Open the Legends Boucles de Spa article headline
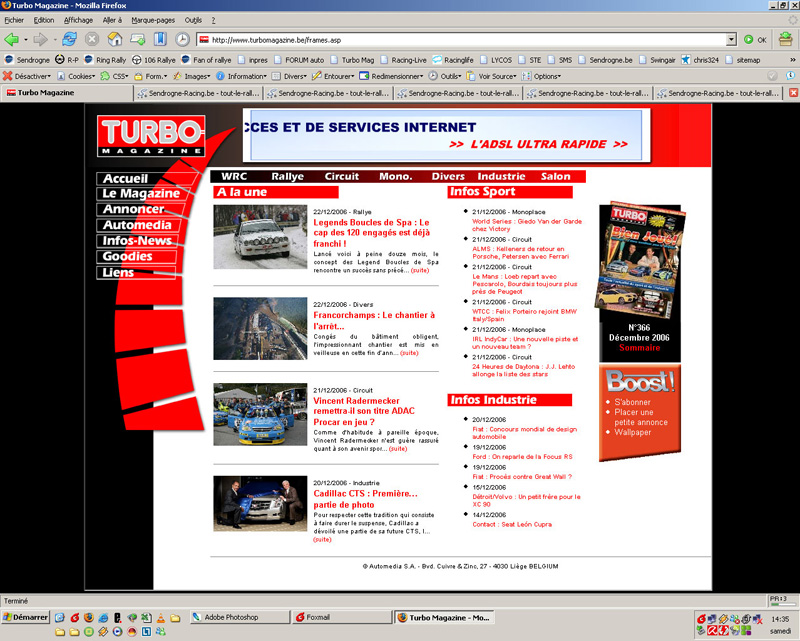 click(371, 233)
